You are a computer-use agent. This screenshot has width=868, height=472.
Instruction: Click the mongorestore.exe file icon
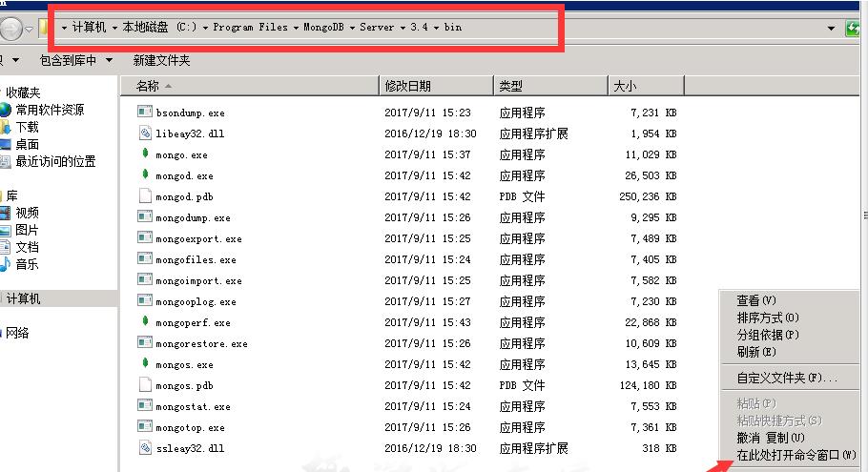click(x=144, y=343)
